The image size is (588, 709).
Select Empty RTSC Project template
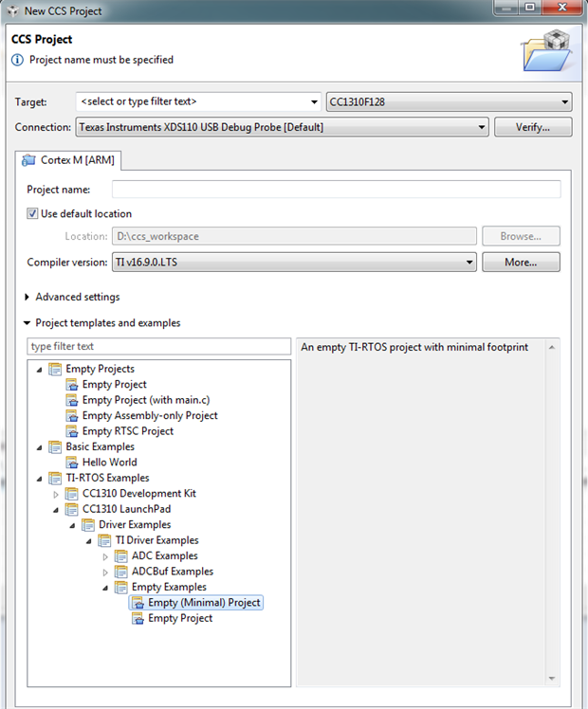(127, 431)
